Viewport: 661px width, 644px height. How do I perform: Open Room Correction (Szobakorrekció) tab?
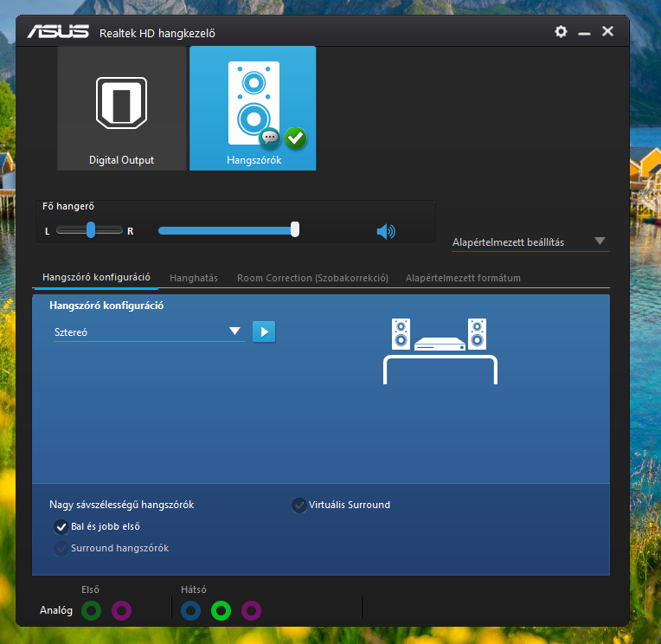coord(312,278)
